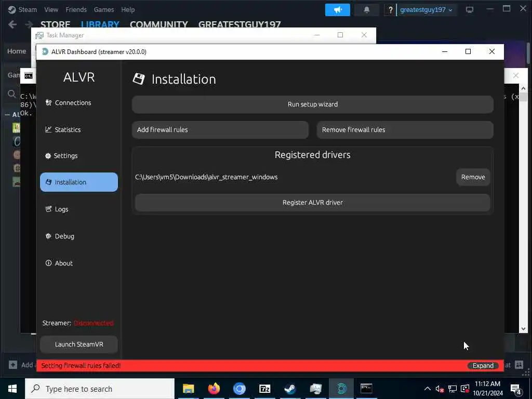
Task: Go to Steam STORE tab
Action: coord(55,24)
